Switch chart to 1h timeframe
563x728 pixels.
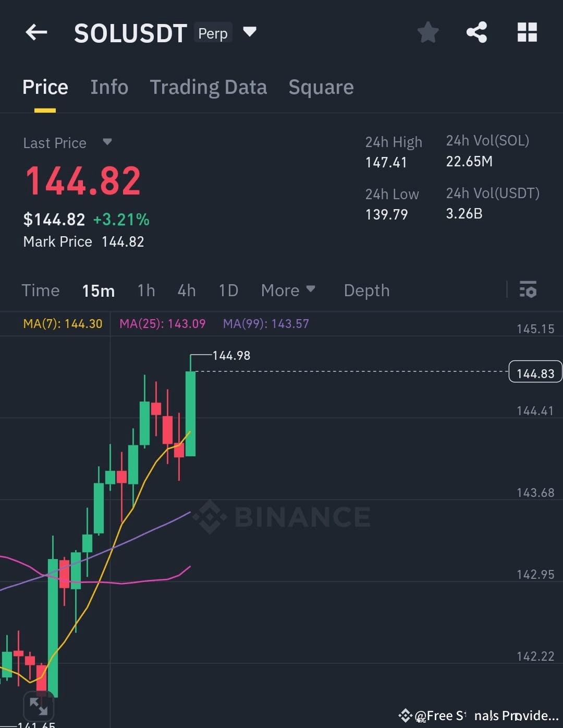(x=146, y=290)
